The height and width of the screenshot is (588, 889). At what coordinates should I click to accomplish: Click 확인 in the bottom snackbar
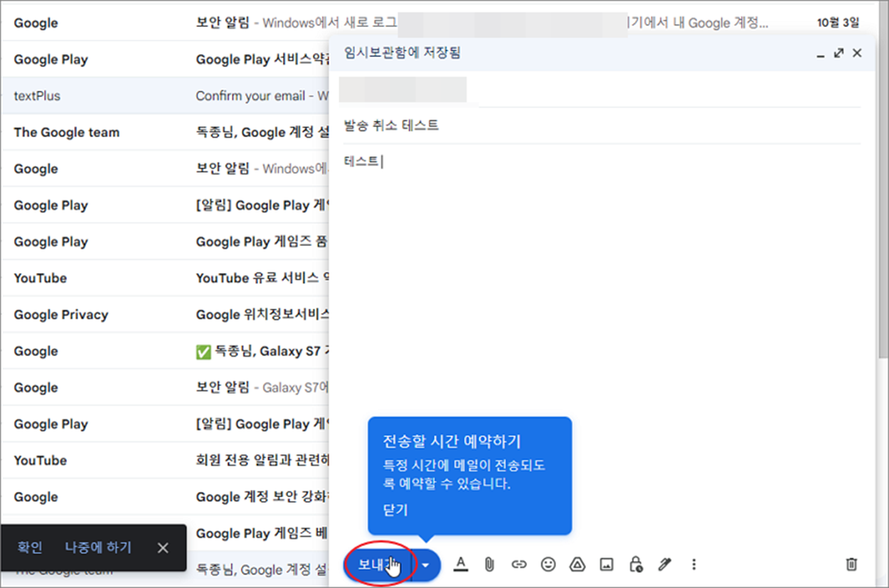click(x=30, y=547)
